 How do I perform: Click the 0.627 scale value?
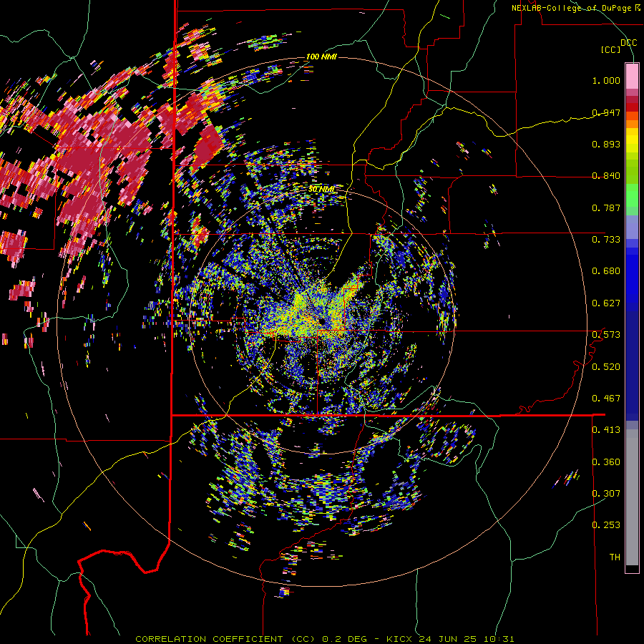[x=606, y=303]
